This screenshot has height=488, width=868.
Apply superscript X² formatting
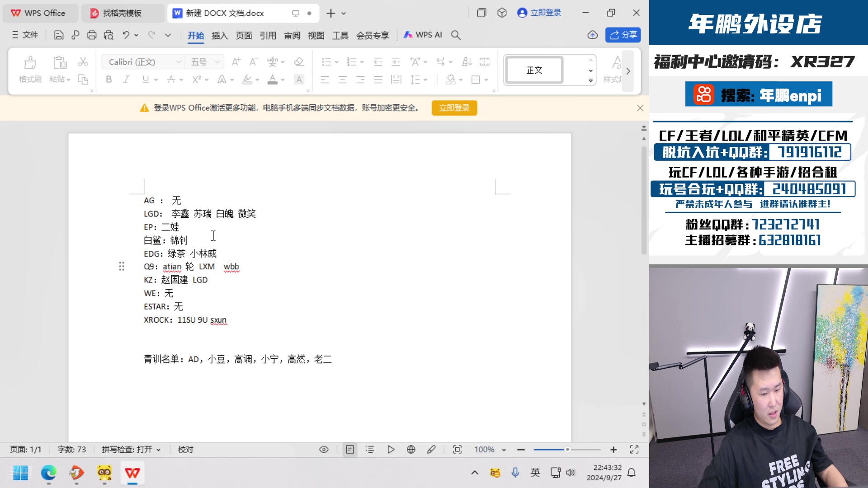[x=195, y=80]
